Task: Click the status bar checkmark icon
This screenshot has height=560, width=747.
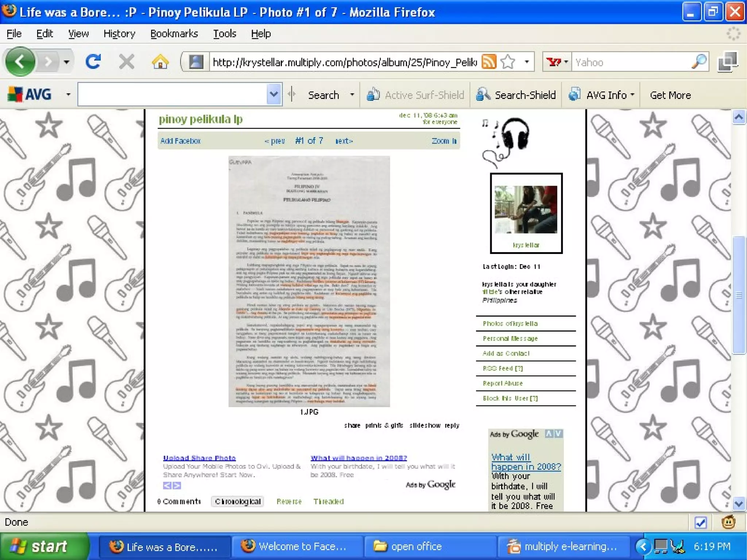Action: [700, 522]
